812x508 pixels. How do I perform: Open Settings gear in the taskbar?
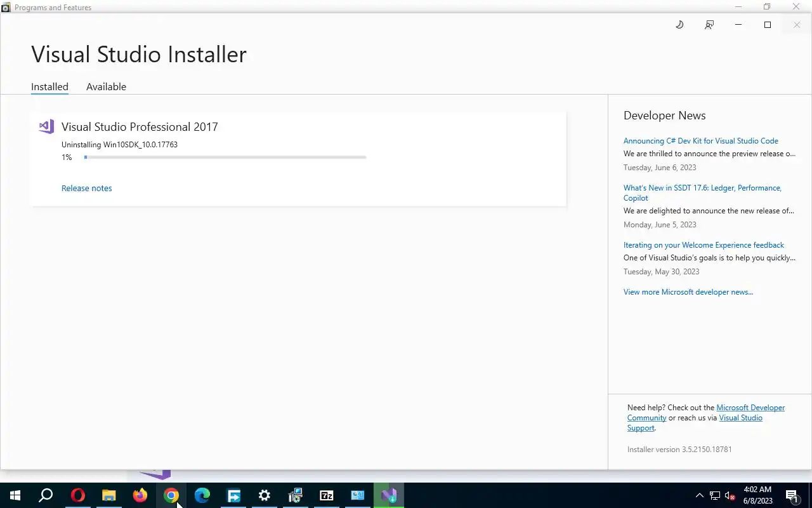pos(265,495)
